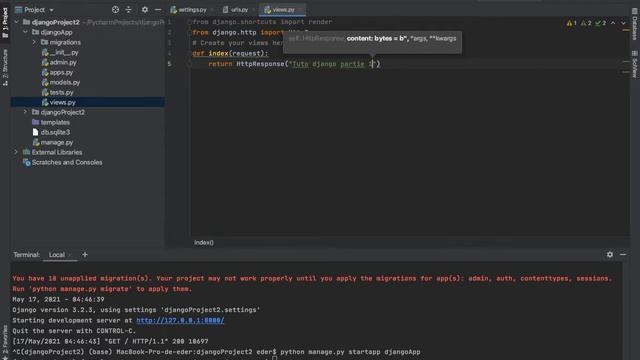Go to next highlighted error arrow
Image resolution: width=640 pixels, height=360 pixels.
623,23
